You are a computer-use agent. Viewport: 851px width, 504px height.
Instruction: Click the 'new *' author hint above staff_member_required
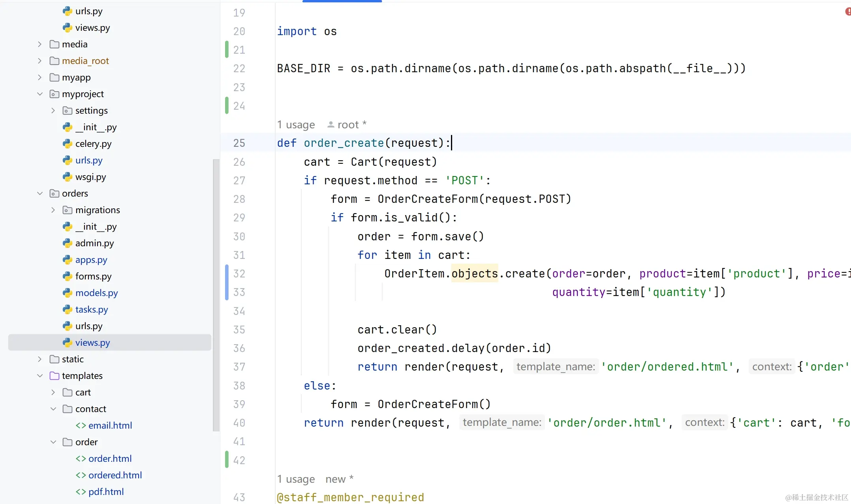(339, 479)
